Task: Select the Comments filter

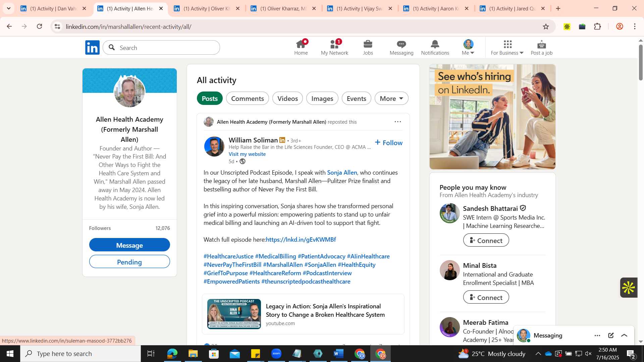Action: [x=248, y=99]
